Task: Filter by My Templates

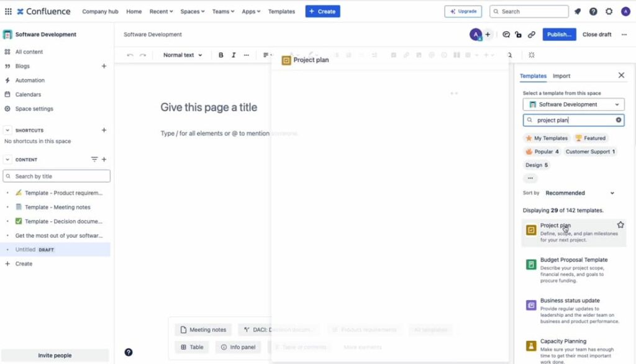Action: 547,139
